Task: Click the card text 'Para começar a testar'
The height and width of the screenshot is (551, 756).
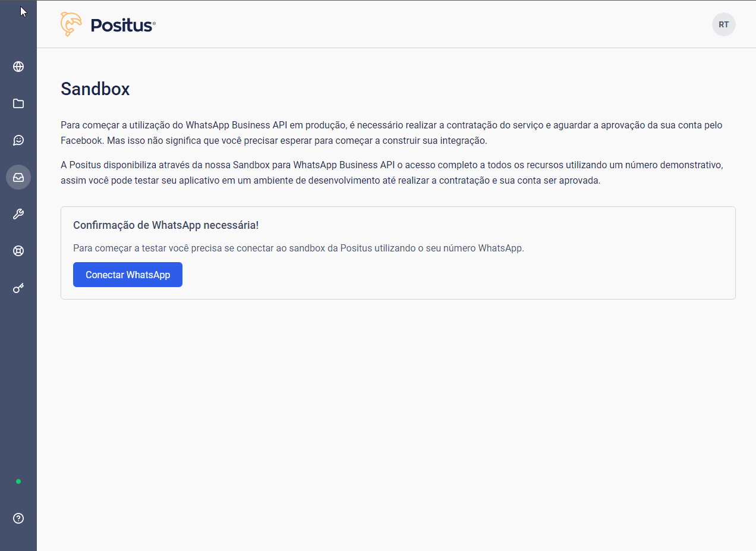Action: coord(298,248)
